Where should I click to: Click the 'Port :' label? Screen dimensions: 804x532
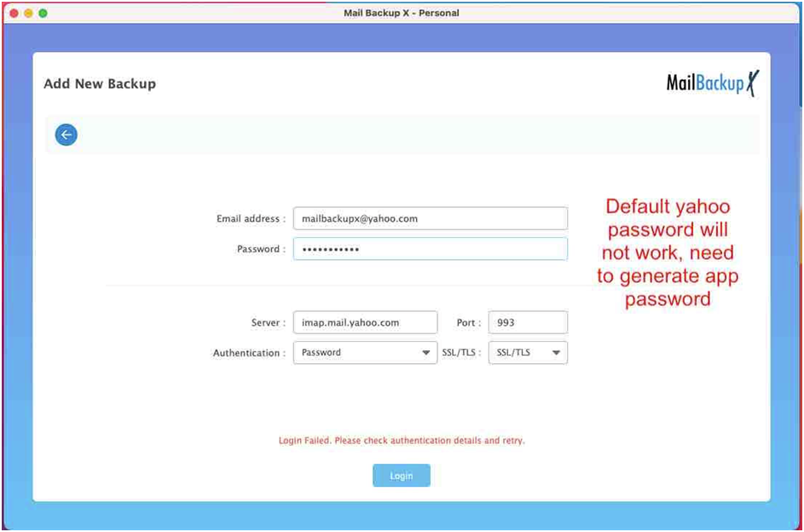tap(469, 323)
